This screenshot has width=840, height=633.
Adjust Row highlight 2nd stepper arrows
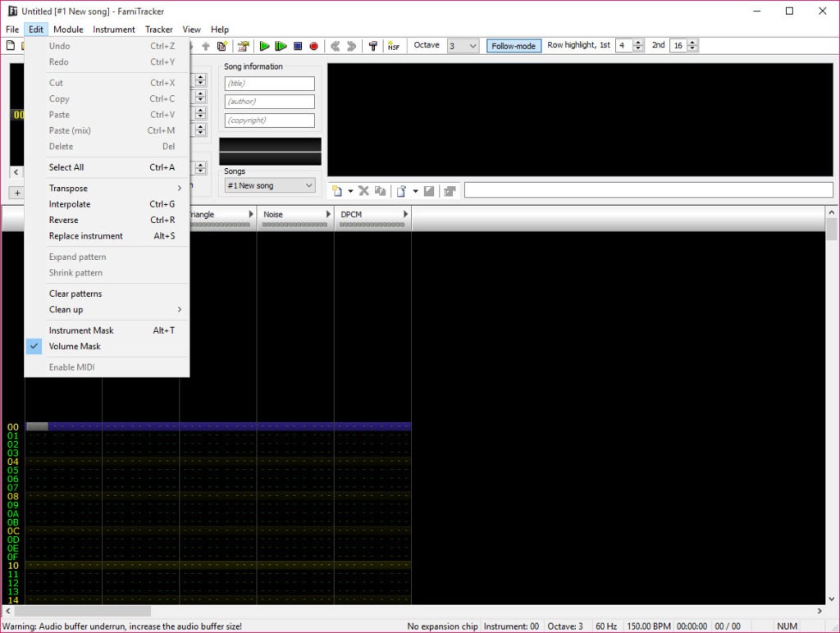pos(692,46)
